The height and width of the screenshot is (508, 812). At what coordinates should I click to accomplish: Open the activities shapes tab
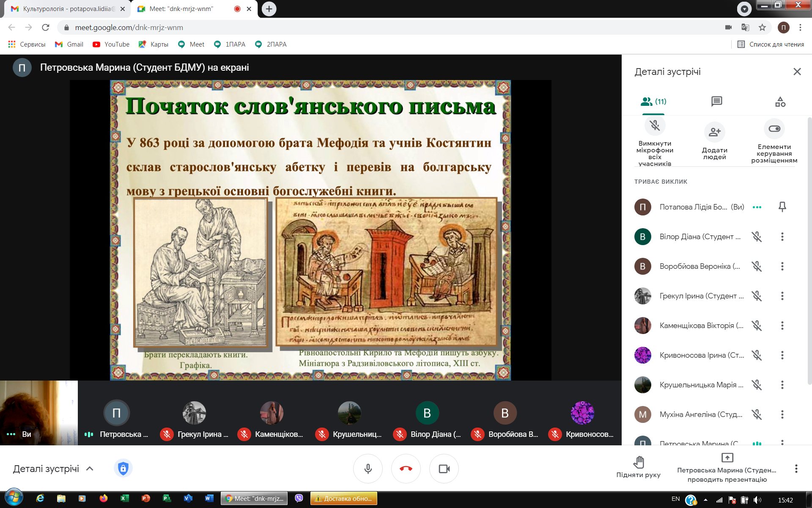(x=780, y=102)
